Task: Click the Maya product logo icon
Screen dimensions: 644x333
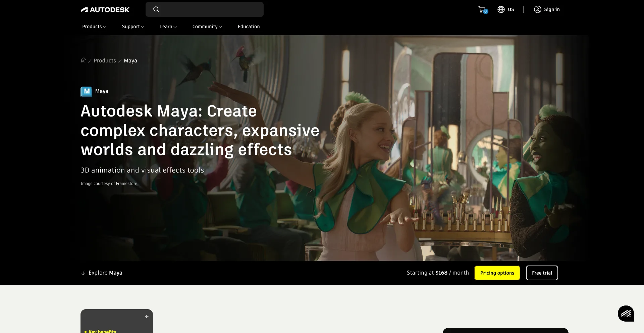Action: [86, 92]
